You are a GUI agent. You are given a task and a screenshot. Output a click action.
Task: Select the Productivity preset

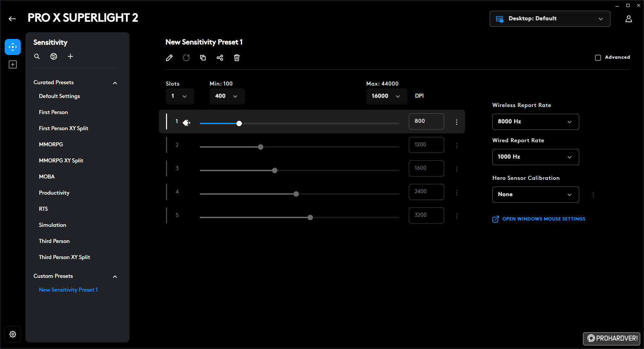pos(54,193)
